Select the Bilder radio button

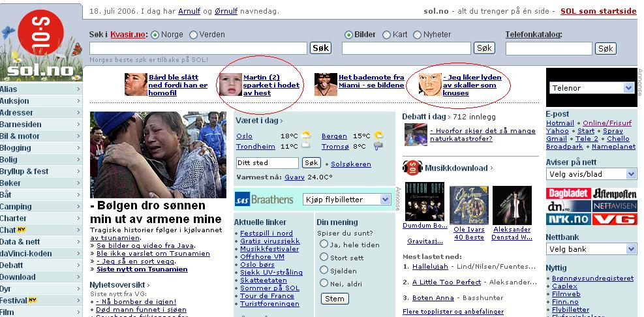click(x=348, y=35)
